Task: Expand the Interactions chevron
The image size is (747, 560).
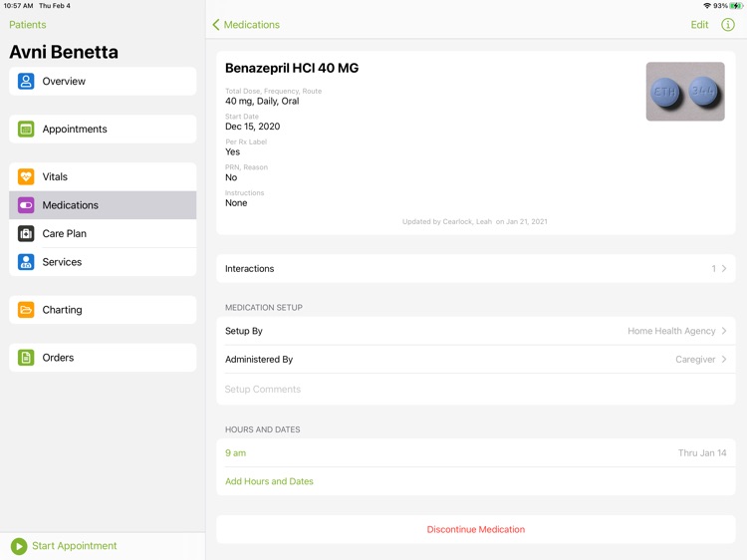Action: pyautogui.click(x=724, y=269)
